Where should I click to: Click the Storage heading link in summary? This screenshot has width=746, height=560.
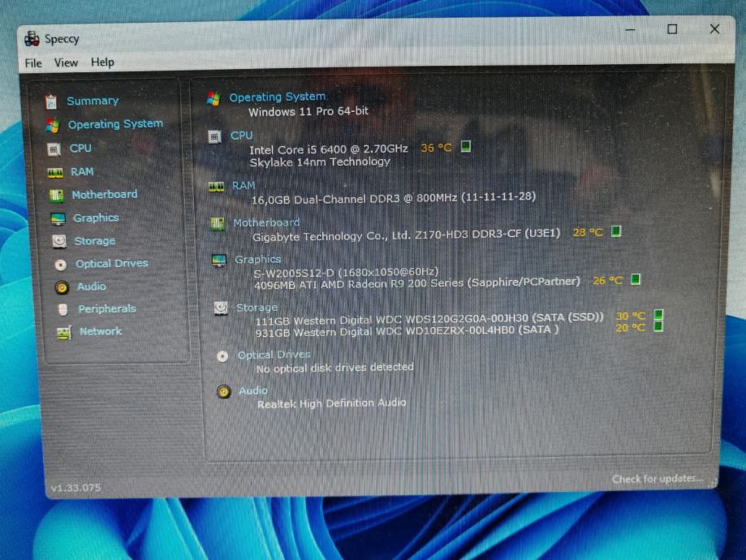(x=257, y=308)
